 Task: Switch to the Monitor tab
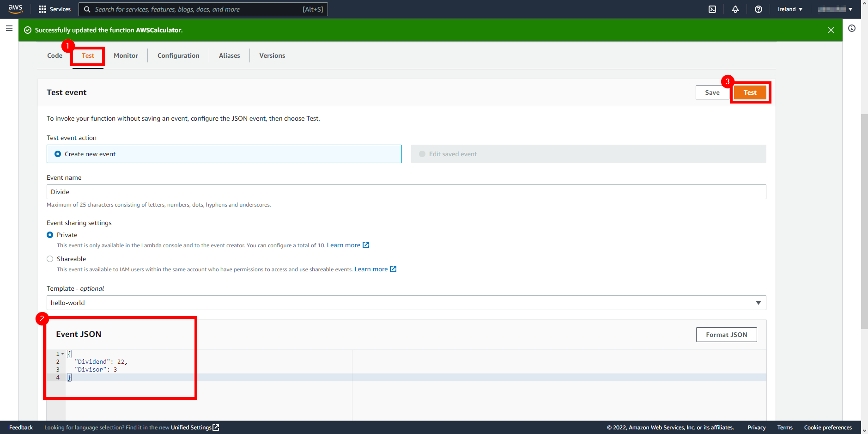click(126, 55)
